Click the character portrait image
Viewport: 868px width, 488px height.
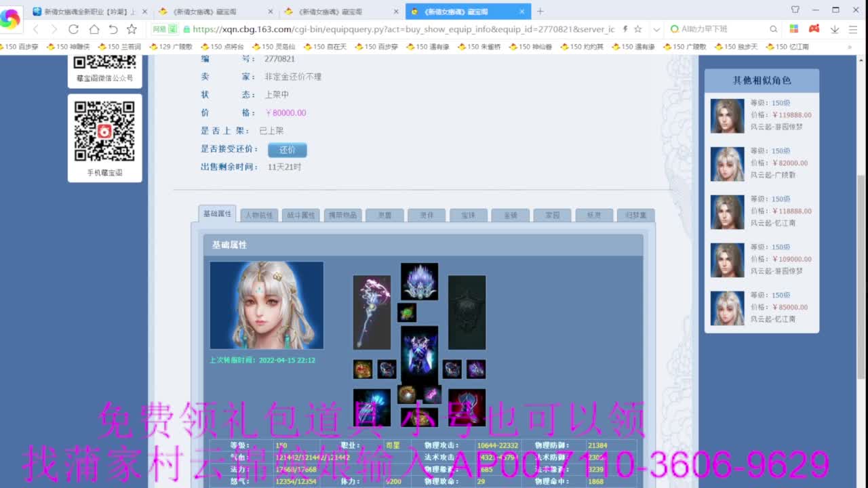click(267, 305)
